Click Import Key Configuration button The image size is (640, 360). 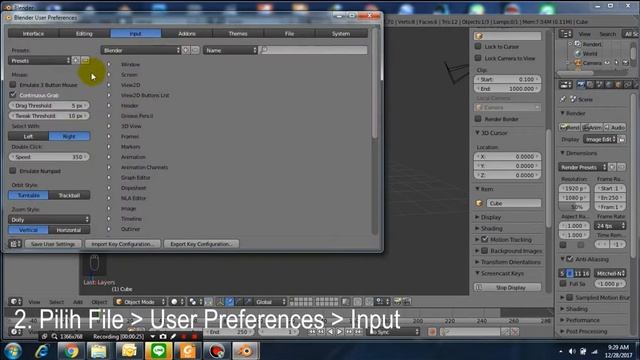click(123, 244)
